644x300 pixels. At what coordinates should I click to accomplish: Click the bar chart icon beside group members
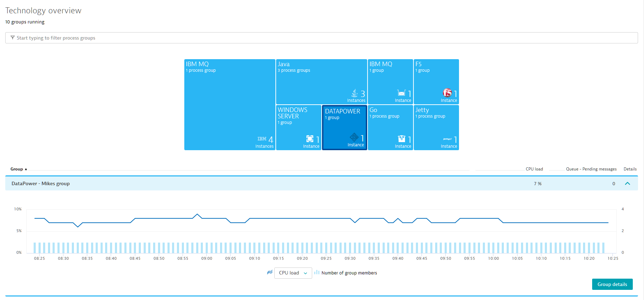point(317,272)
